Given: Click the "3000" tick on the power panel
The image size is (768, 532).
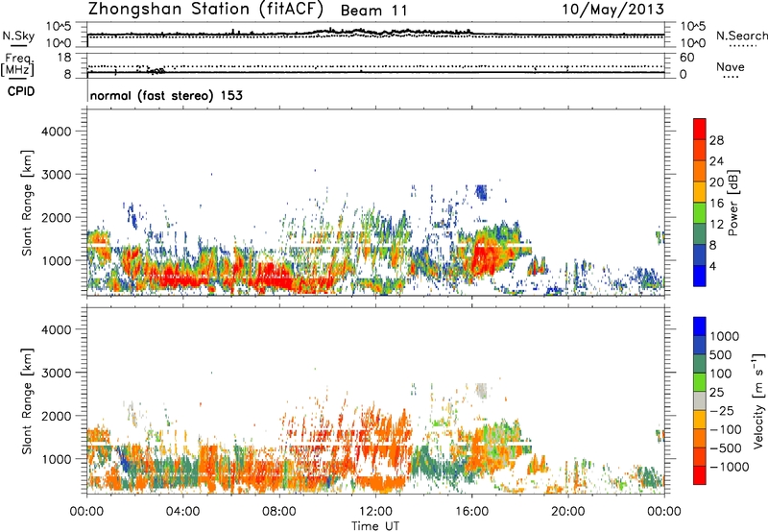Looking at the screenshot, I should (x=57, y=175).
